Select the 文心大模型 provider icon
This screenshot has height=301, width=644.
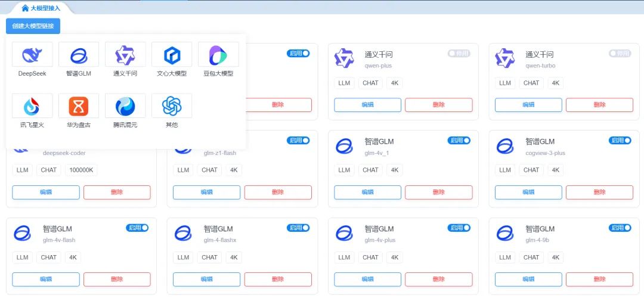[x=172, y=55]
